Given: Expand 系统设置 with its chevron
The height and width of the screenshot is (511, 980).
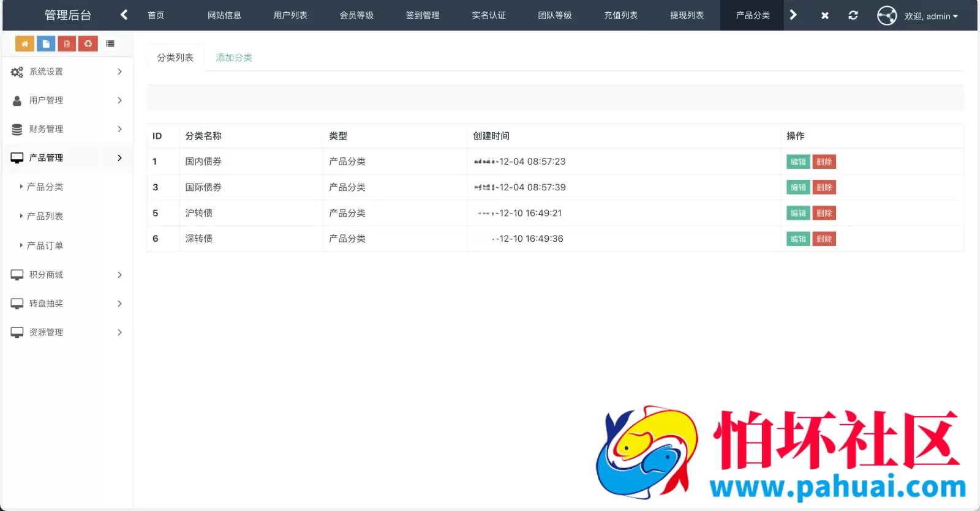Looking at the screenshot, I should (119, 72).
